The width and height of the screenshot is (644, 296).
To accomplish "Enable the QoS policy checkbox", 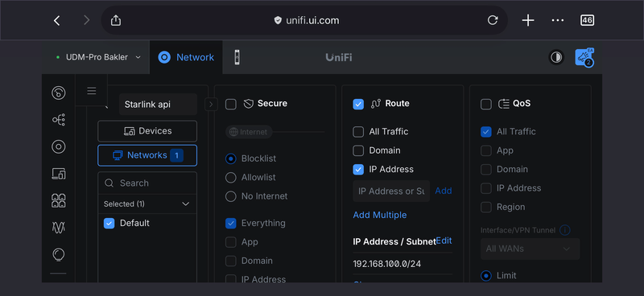I will [x=486, y=105].
